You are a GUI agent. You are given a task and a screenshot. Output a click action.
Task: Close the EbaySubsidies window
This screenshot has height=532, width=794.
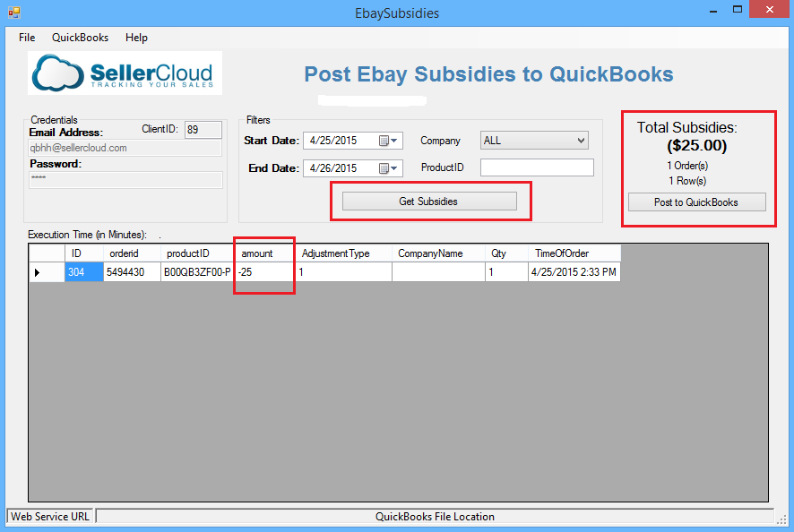(769, 10)
